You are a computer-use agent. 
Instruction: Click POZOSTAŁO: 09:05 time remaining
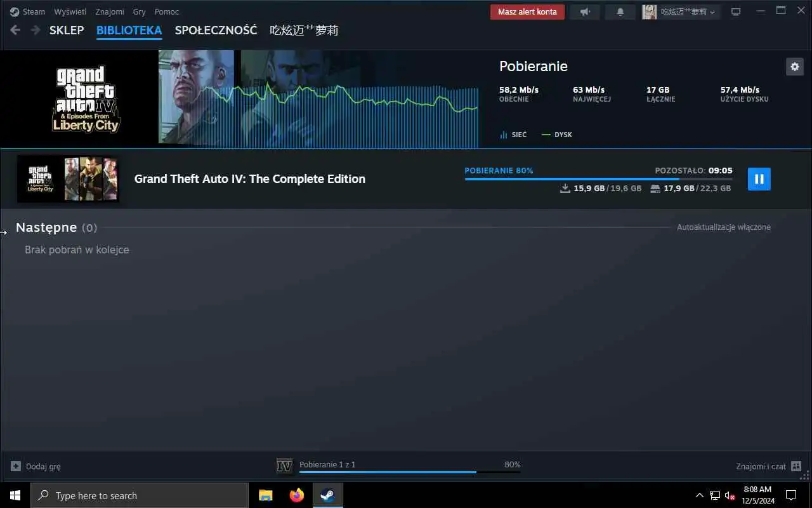click(x=694, y=170)
